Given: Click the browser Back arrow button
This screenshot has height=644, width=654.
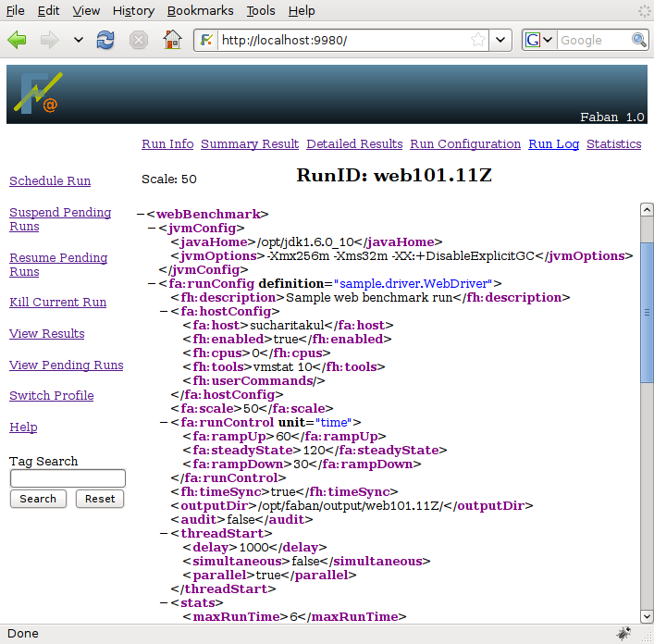Looking at the screenshot, I should (x=18, y=40).
